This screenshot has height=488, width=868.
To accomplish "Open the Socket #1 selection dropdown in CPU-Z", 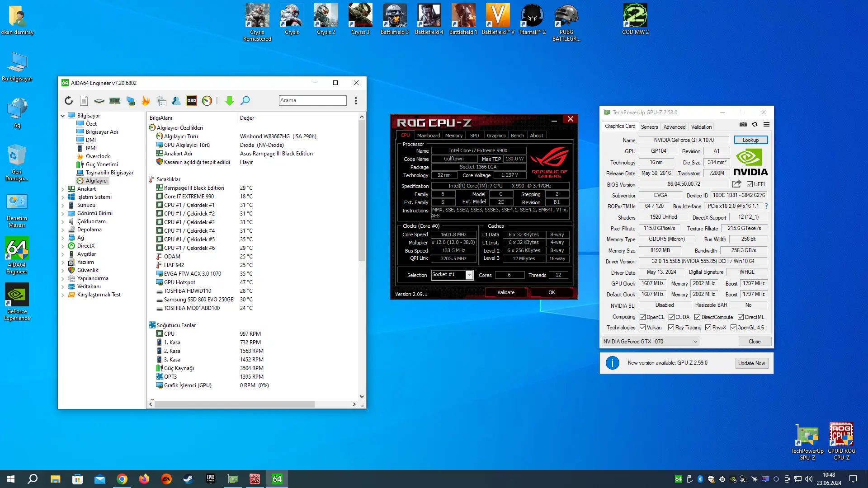I will tap(469, 275).
